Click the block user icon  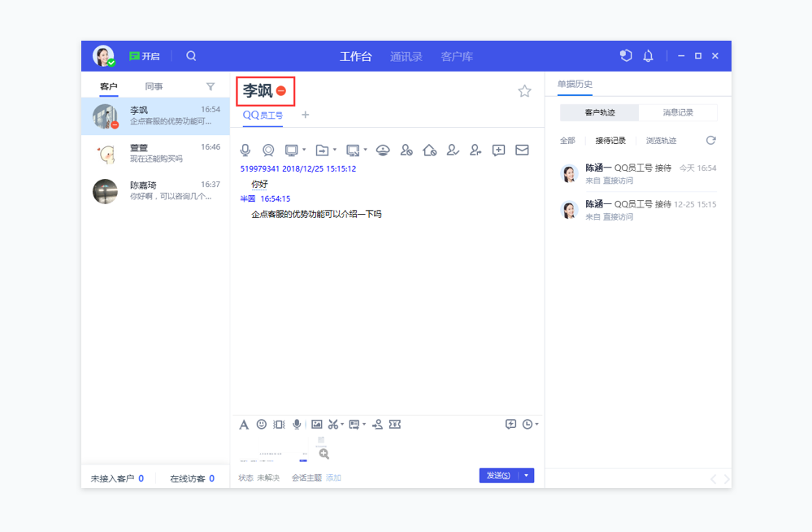pos(406,150)
